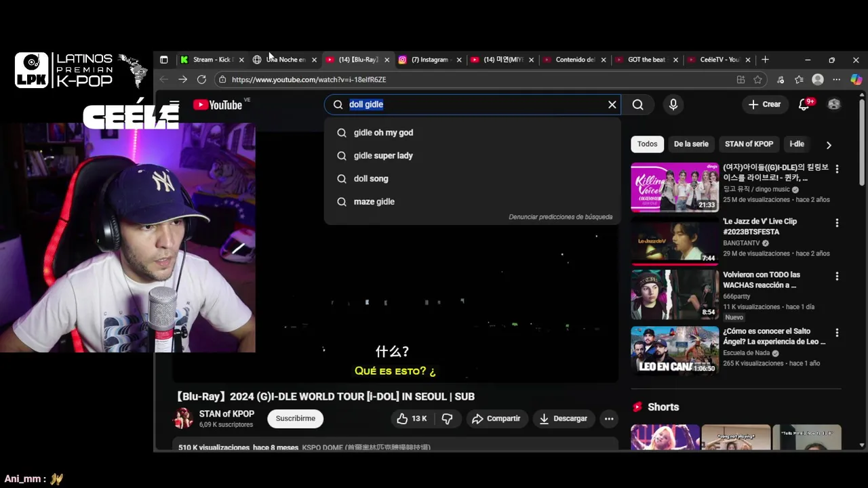Select the 'STAN of KPOP' filter chip
This screenshot has width=868, height=488.
pos(749,144)
